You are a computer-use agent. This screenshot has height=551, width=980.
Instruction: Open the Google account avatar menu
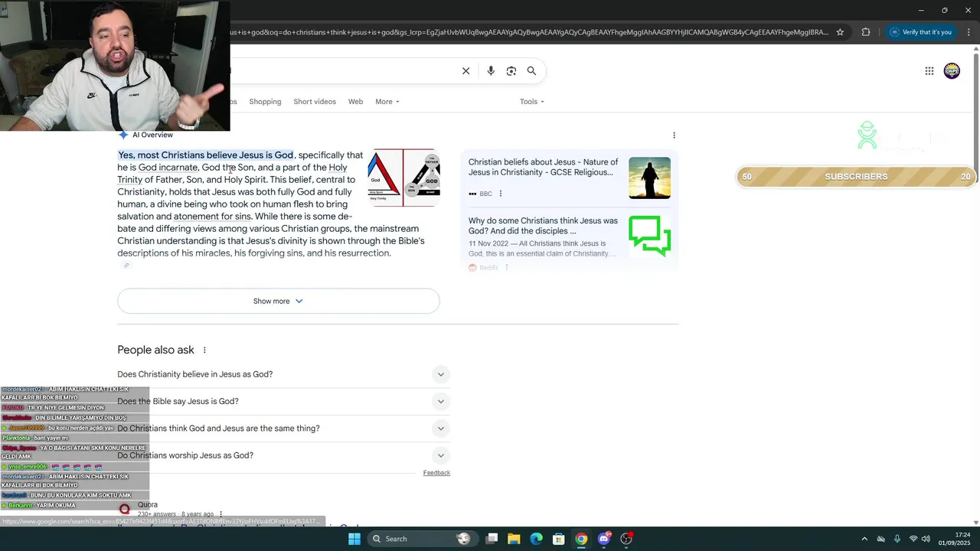(952, 71)
